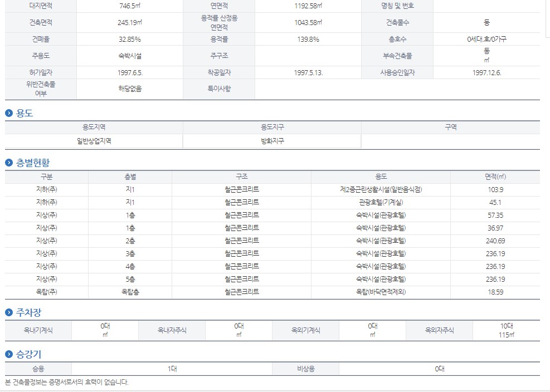Click the arrow icon beside 승강기 heading
Viewport: 550px width, 392px height.
pos(9,354)
